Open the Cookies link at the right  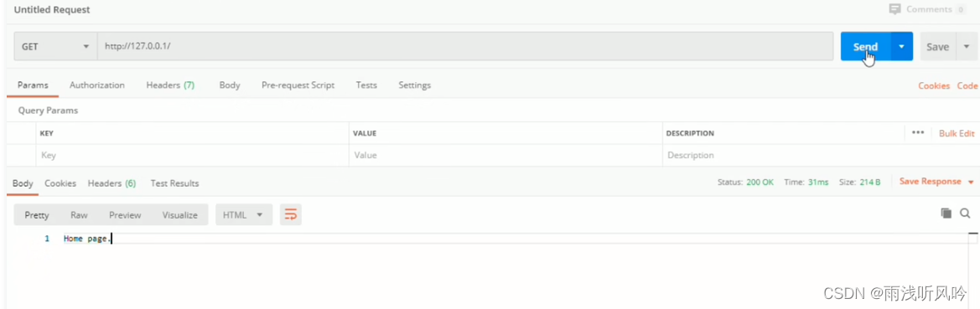click(x=934, y=85)
